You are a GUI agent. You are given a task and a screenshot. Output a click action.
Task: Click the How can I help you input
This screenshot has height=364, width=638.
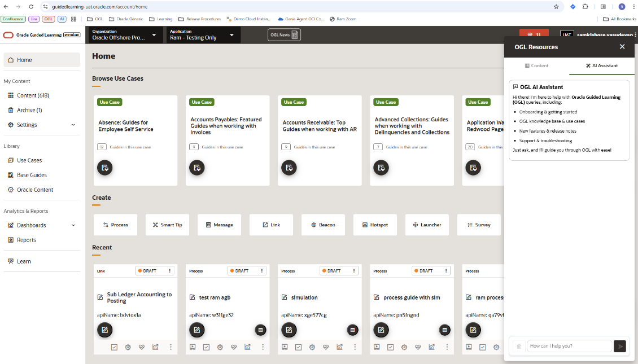click(x=569, y=346)
